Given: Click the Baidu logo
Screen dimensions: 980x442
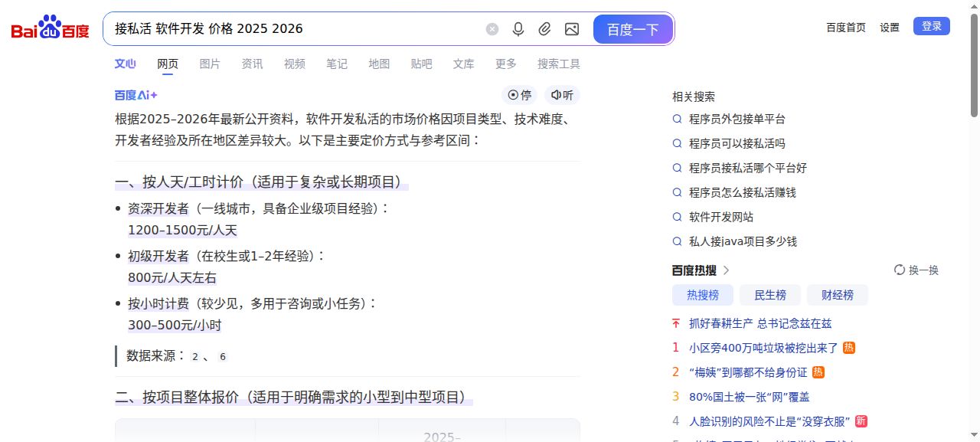Looking at the screenshot, I should click(x=51, y=28).
